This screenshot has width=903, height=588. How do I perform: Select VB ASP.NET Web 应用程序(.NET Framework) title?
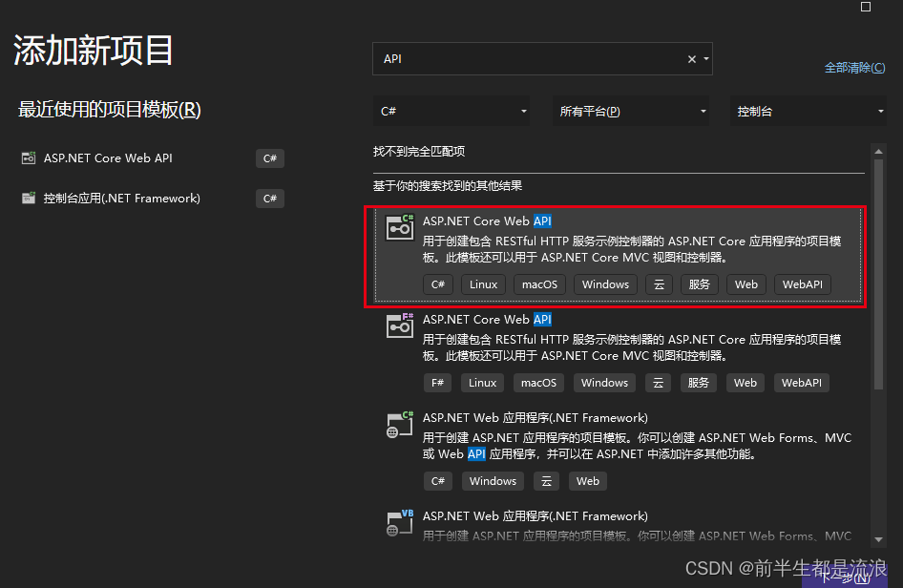coord(535,516)
